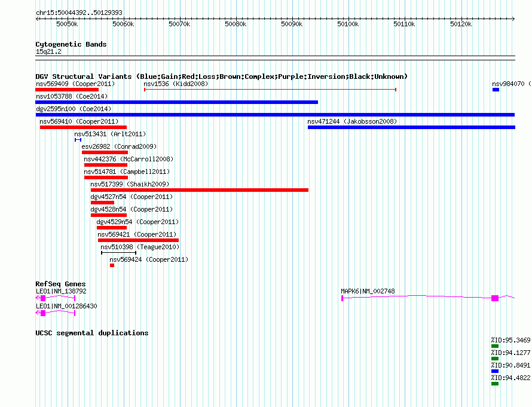The width and height of the screenshot is (532, 407).
Task: Click the chr15:50044392..50129393 coordinate text
Action: [79, 13]
